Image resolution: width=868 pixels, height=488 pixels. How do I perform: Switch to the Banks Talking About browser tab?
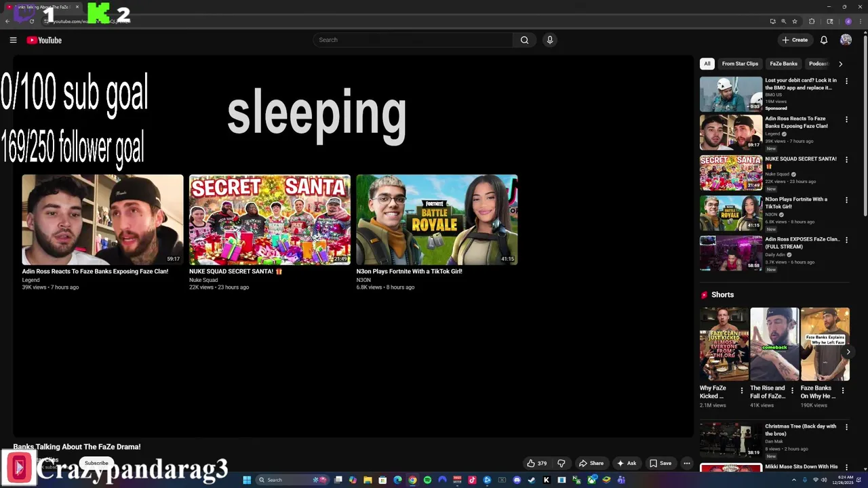click(42, 7)
